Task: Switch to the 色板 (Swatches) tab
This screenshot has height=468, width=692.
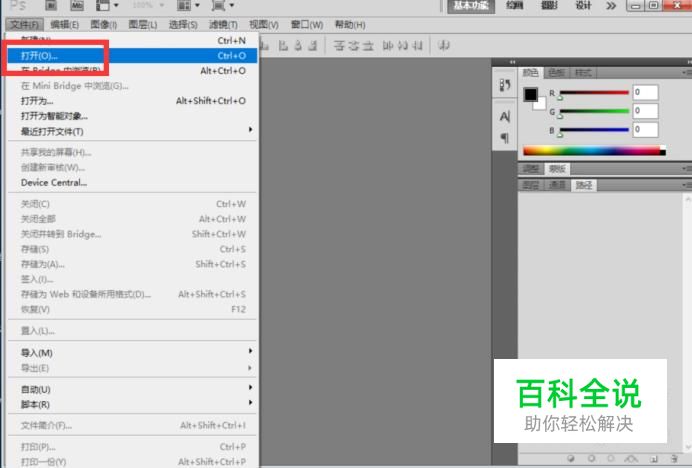Action: tap(557, 73)
